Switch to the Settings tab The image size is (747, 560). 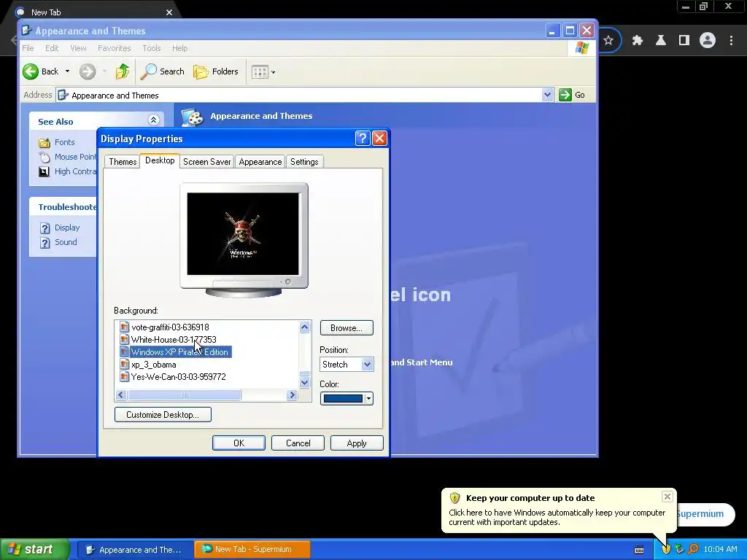coord(304,161)
